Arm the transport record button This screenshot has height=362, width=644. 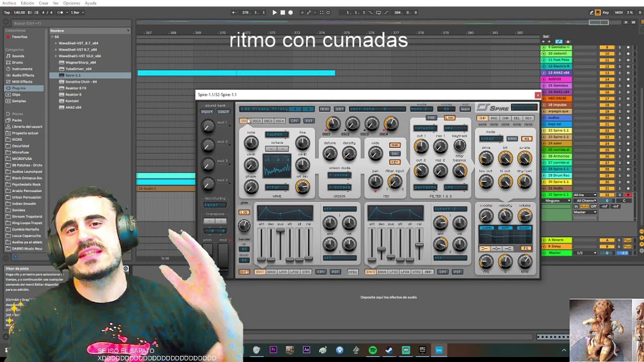coord(290,13)
